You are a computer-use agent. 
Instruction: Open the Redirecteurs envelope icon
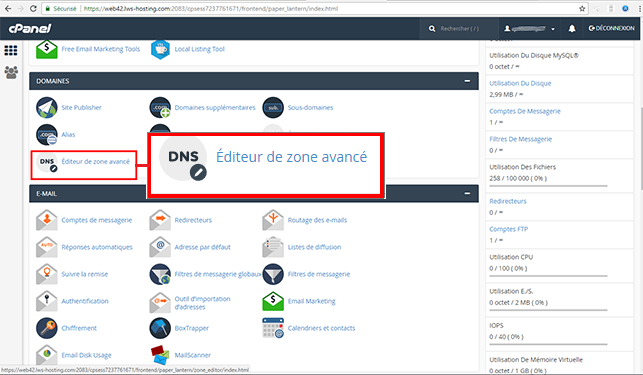tap(160, 220)
